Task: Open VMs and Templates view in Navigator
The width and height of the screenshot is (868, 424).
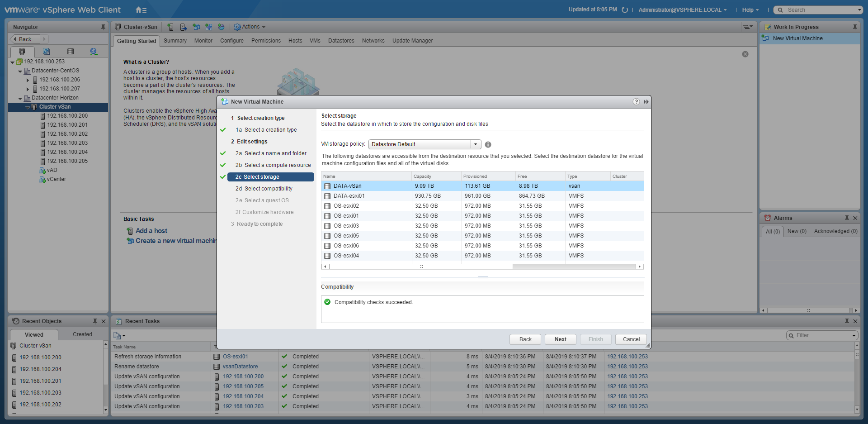Action: click(x=46, y=52)
